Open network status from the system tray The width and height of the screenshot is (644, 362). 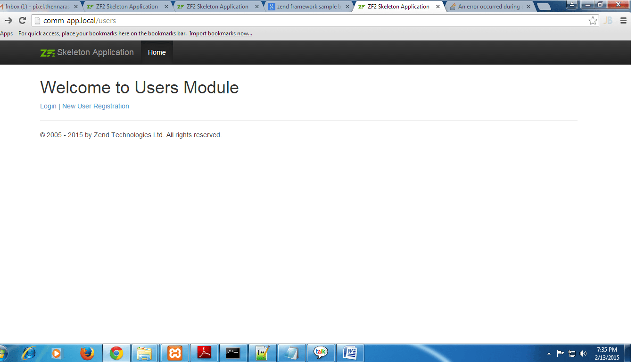572,353
